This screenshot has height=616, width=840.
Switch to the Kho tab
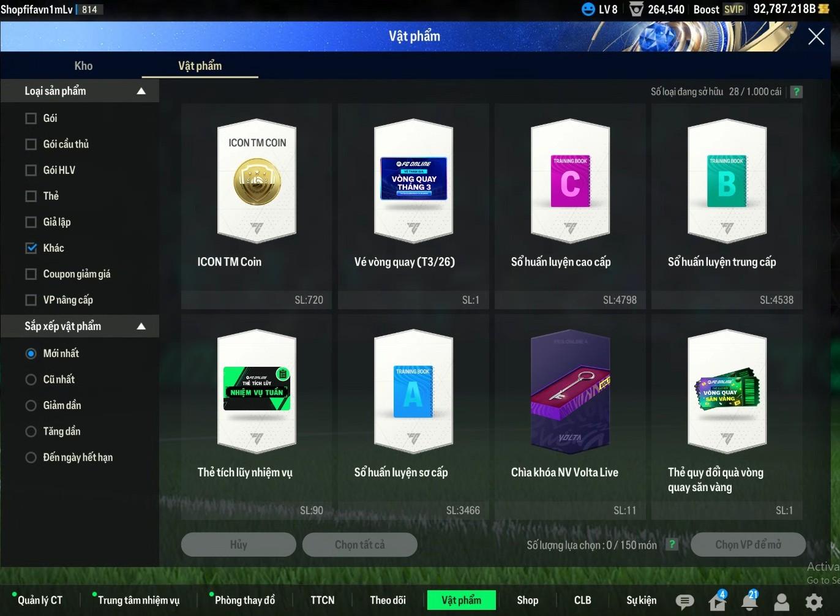pyautogui.click(x=83, y=66)
